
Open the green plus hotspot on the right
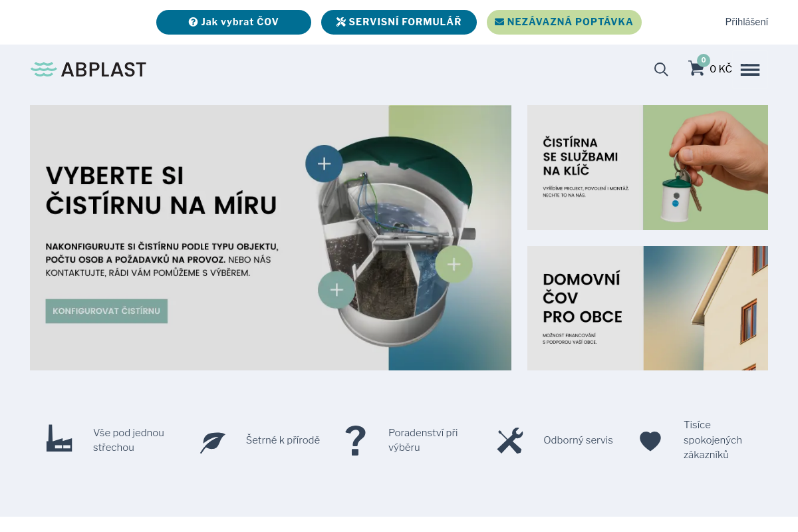pos(454,264)
